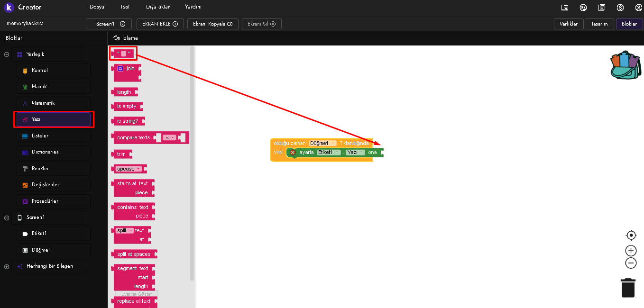Pick the is empty block
The width and height of the screenshot is (644, 308).
[127, 107]
